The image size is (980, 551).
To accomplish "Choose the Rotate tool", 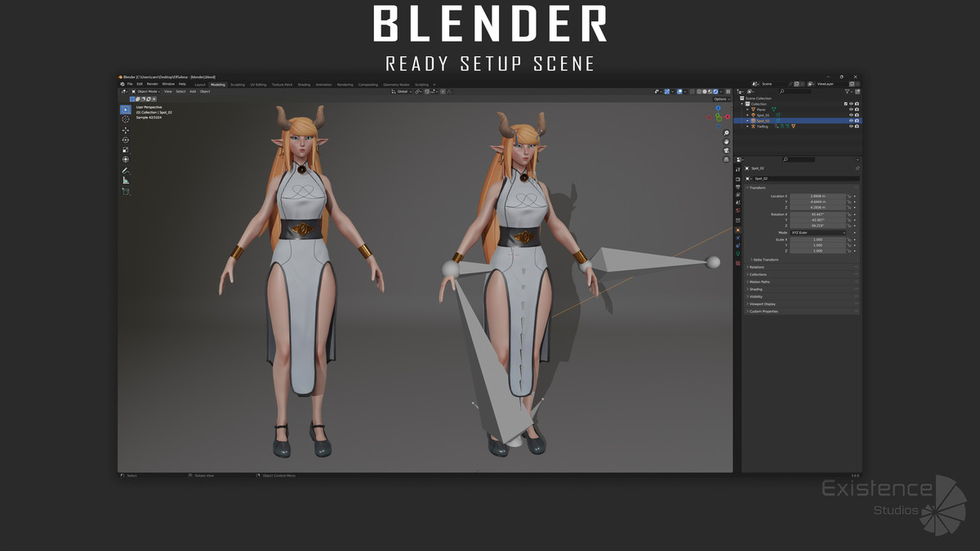I will (125, 140).
